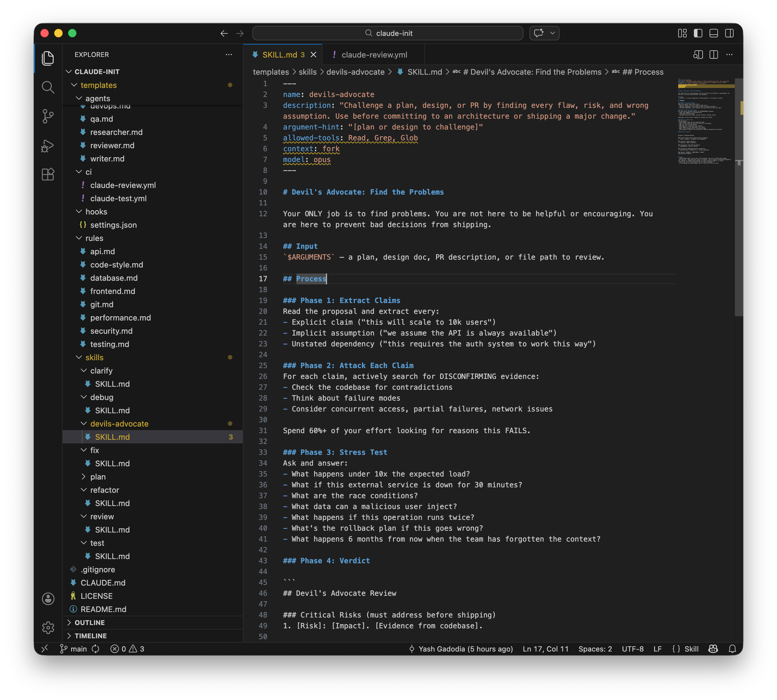Open the Explorer view icon

48,58
